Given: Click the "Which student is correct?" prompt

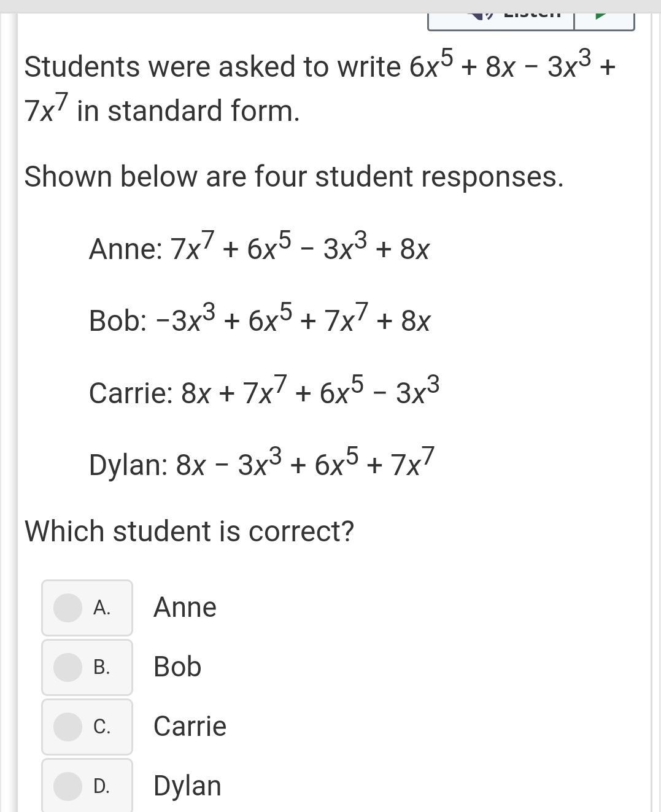Looking at the screenshot, I should [x=189, y=531].
